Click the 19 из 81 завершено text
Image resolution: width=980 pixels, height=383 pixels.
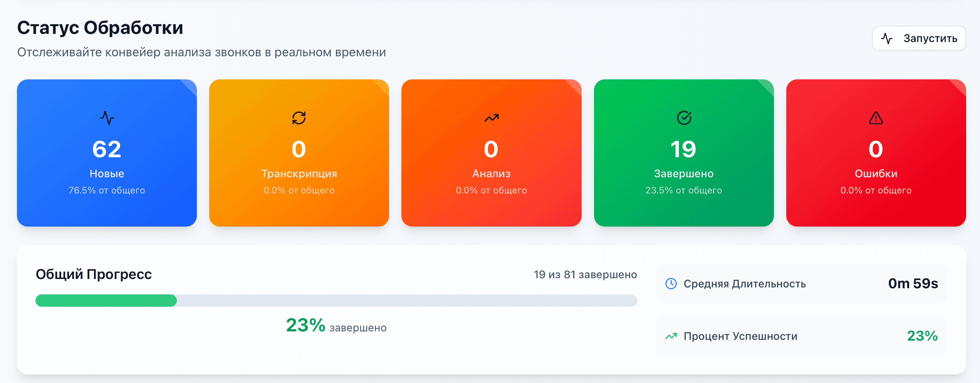tap(585, 275)
